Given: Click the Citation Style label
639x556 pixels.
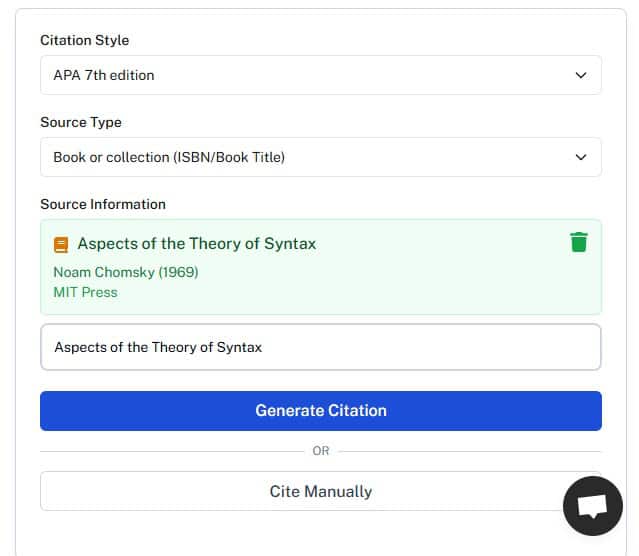Looking at the screenshot, I should tap(84, 40).
